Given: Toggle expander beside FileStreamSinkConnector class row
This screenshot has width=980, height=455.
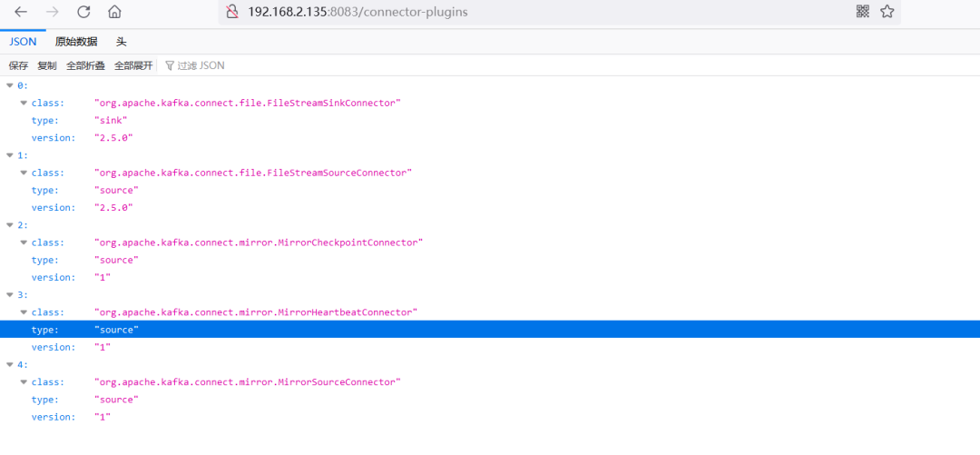Looking at the screenshot, I should point(24,103).
